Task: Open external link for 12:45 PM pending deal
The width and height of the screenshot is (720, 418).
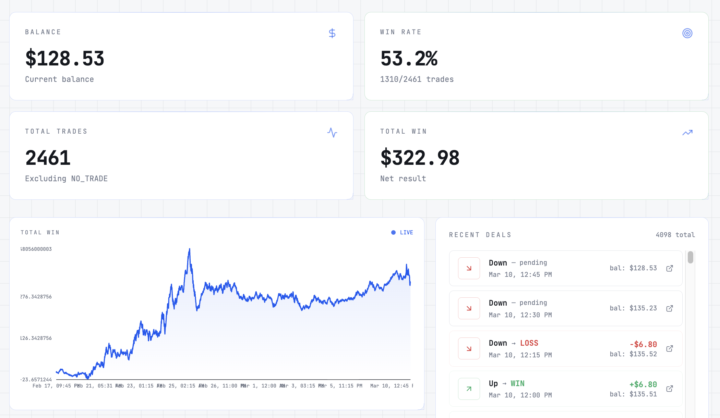Action: (670, 268)
